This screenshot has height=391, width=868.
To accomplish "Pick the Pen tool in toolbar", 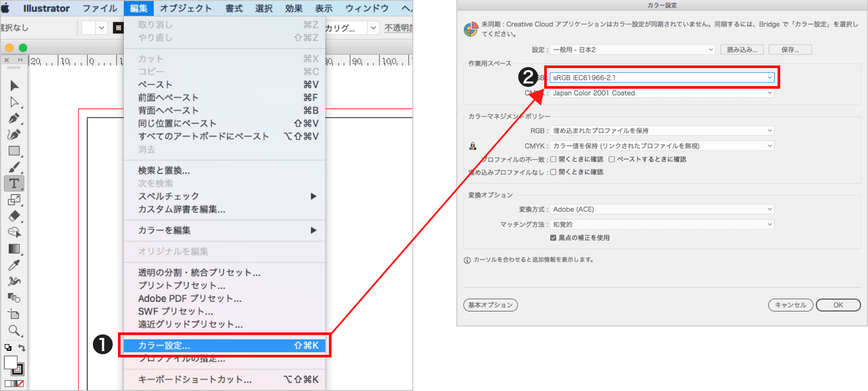I will tap(14, 118).
